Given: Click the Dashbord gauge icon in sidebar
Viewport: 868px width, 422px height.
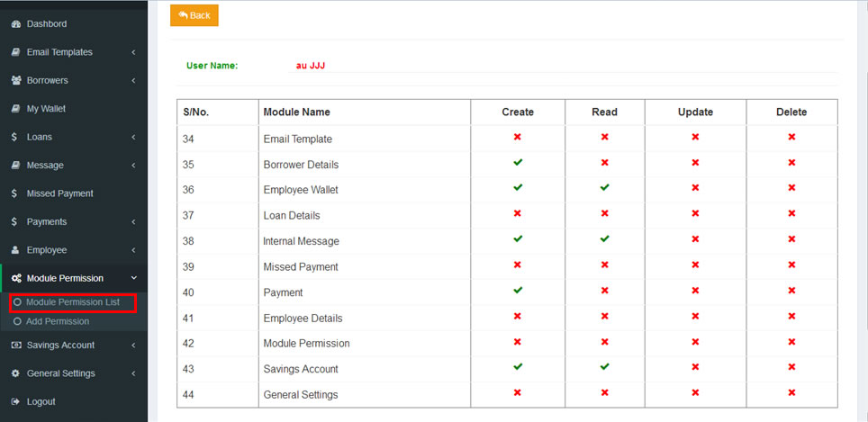Looking at the screenshot, I should point(16,23).
